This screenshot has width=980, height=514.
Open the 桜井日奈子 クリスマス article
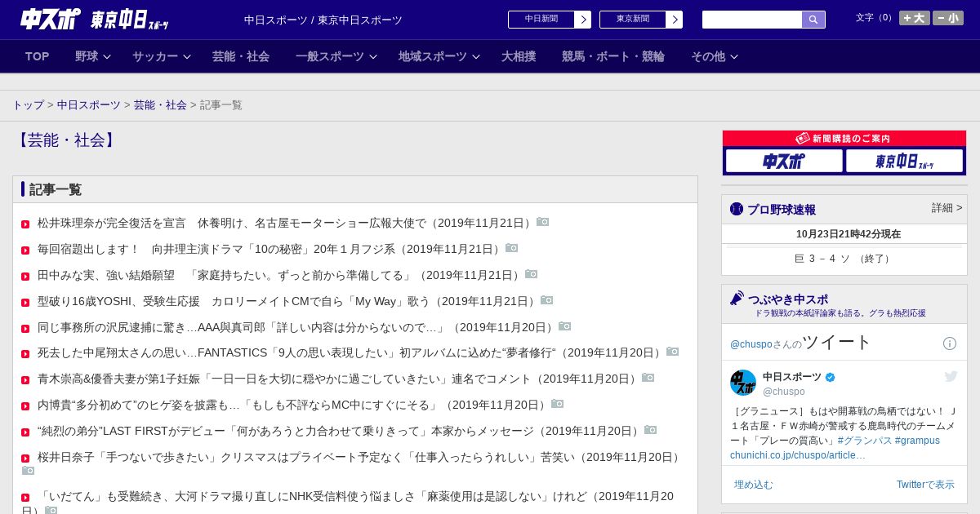[x=359, y=457]
